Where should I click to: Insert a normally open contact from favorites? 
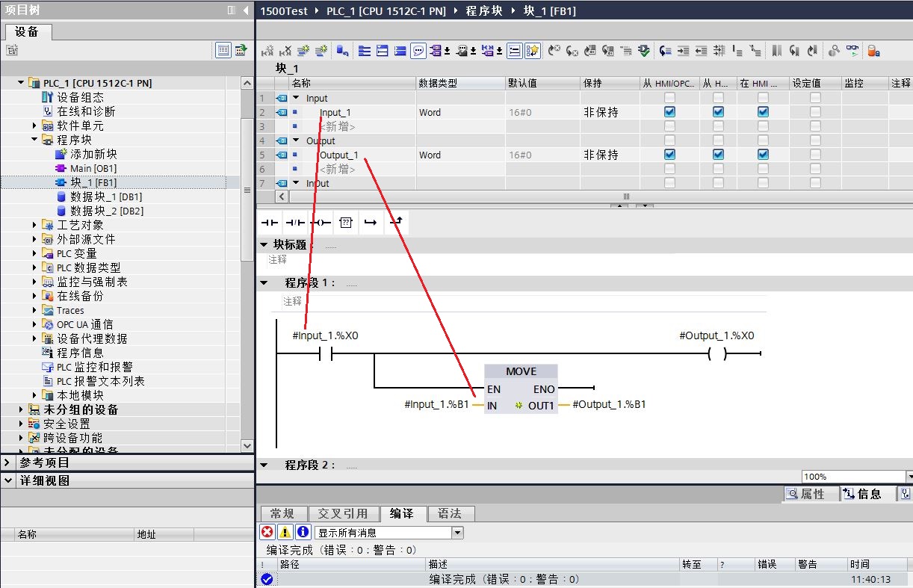coord(270,222)
